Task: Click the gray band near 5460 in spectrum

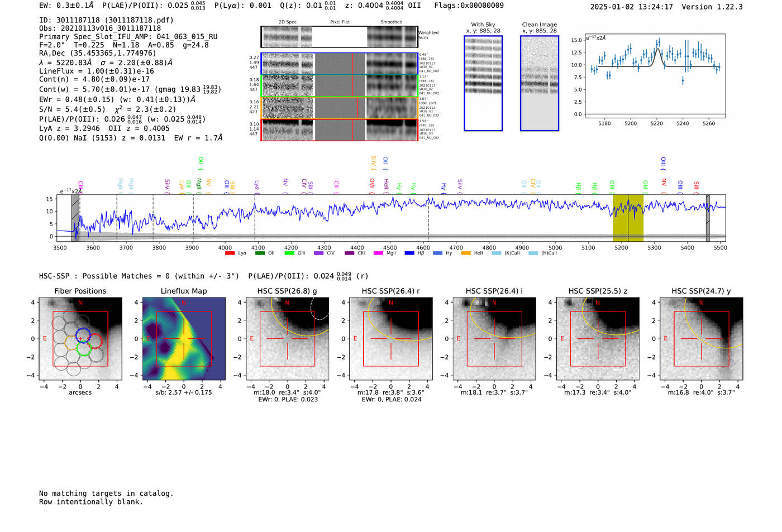Action: coord(708,218)
